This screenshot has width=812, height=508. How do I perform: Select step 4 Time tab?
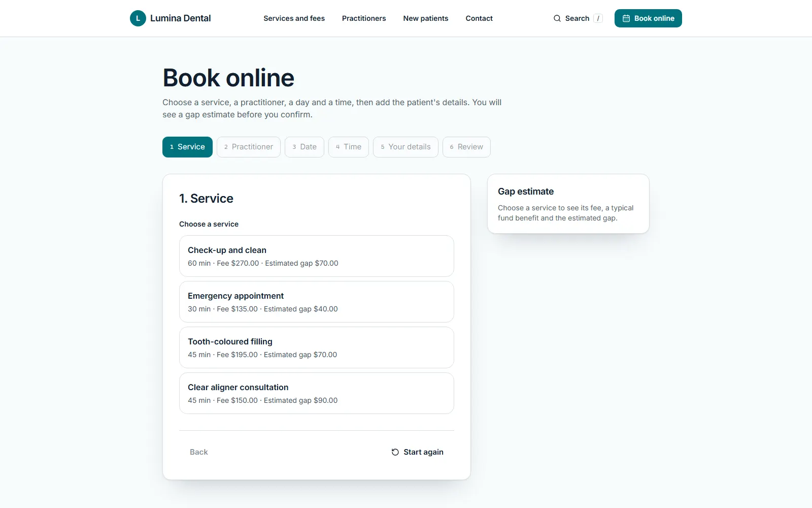pyautogui.click(x=349, y=147)
